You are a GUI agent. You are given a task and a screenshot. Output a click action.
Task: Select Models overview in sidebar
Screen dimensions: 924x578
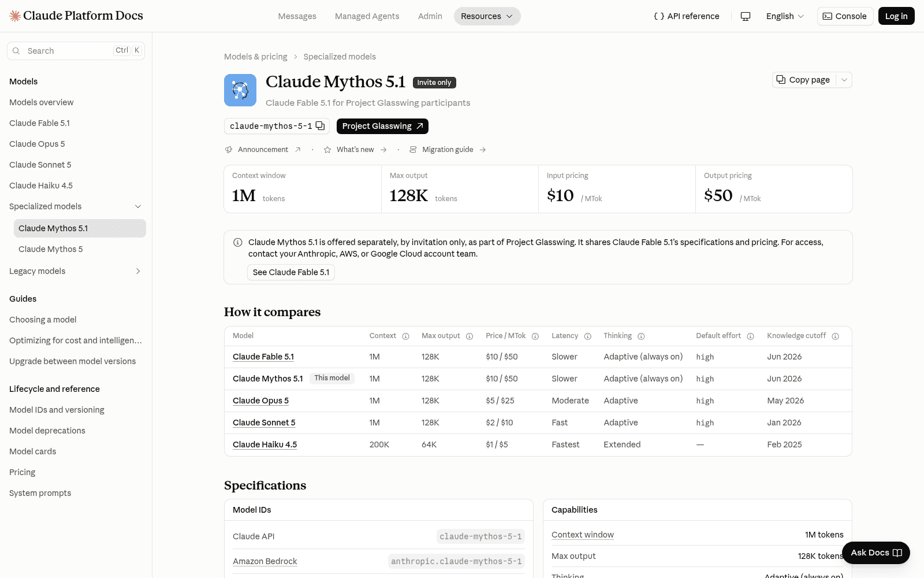click(x=42, y=102)
